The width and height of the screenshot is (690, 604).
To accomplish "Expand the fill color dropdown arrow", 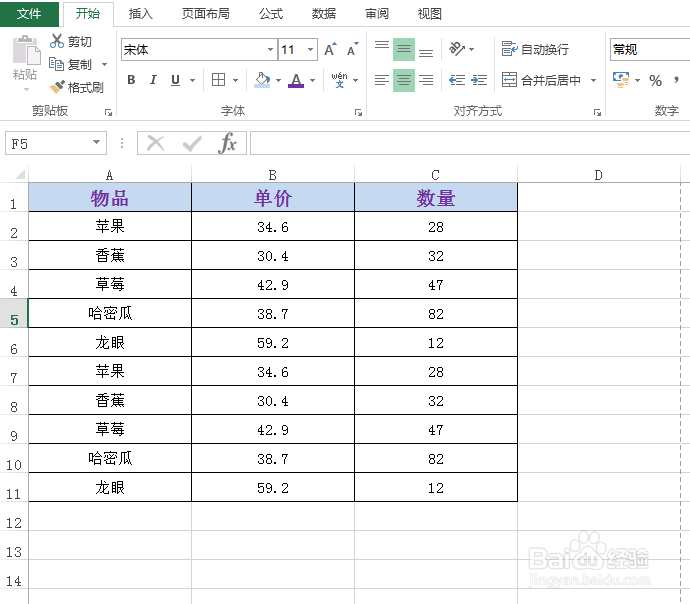I will tap(278, 80).
